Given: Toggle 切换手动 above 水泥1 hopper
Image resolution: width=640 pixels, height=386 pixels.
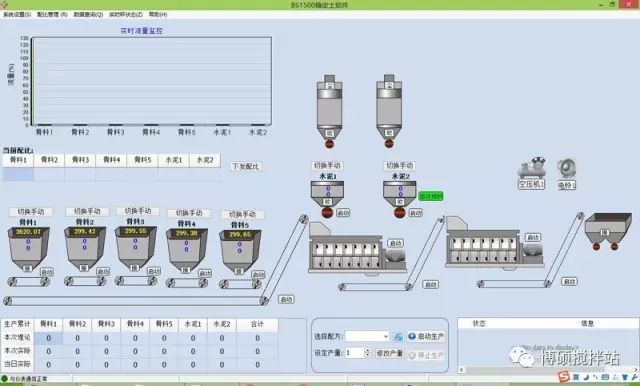Looking at the screenshot, I should tap(327, 166).
